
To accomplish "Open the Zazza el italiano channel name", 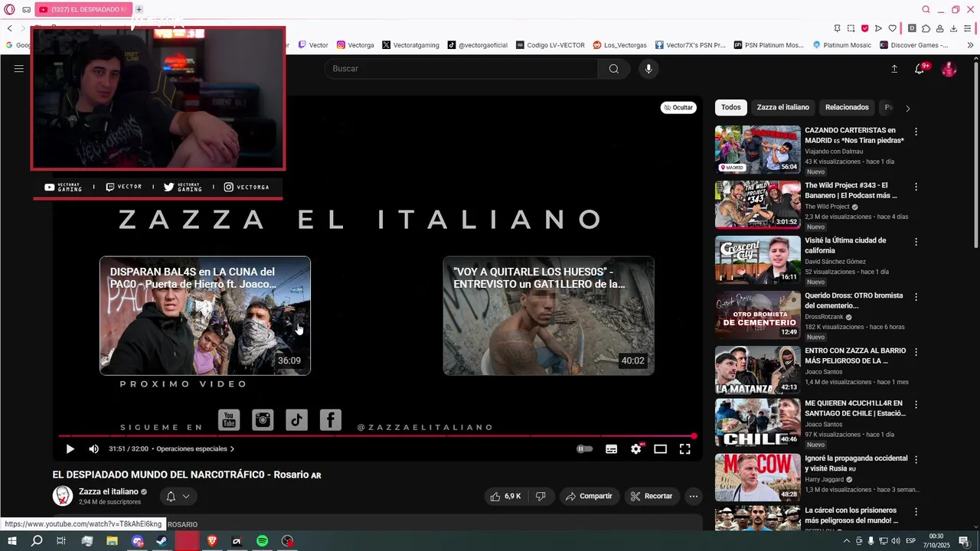I will coord(109,491).
